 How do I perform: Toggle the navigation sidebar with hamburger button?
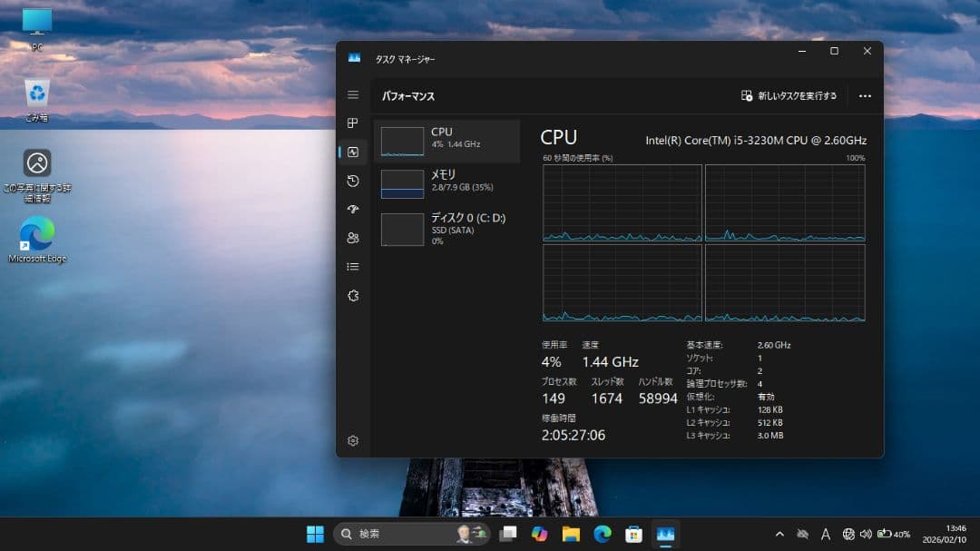[x=353, y=94]
